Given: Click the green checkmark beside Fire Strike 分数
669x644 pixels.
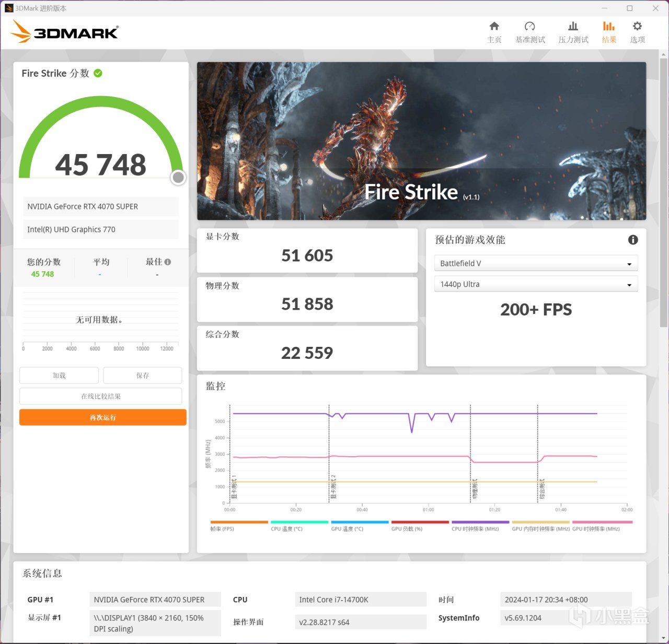Looking at the screenshot, I should 98,73.
